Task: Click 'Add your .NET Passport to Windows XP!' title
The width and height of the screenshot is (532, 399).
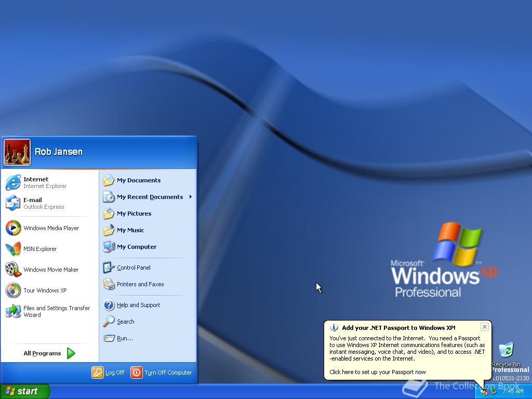Action: [x=398, y=328]
